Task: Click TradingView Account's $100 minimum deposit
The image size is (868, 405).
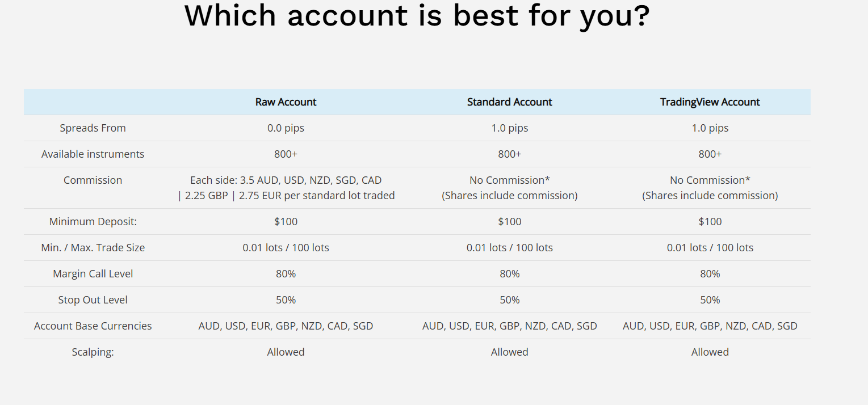Action: 710,222
